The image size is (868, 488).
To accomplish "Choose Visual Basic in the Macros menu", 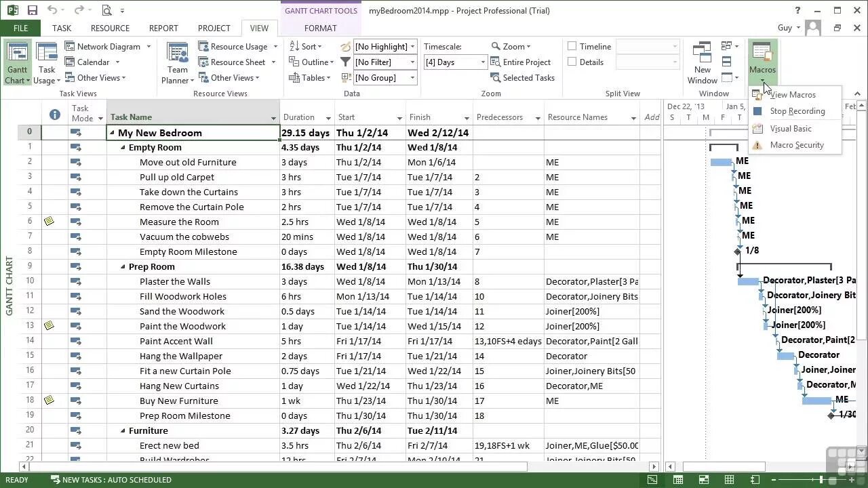I will pyautogui.click(x=796, y=128).
